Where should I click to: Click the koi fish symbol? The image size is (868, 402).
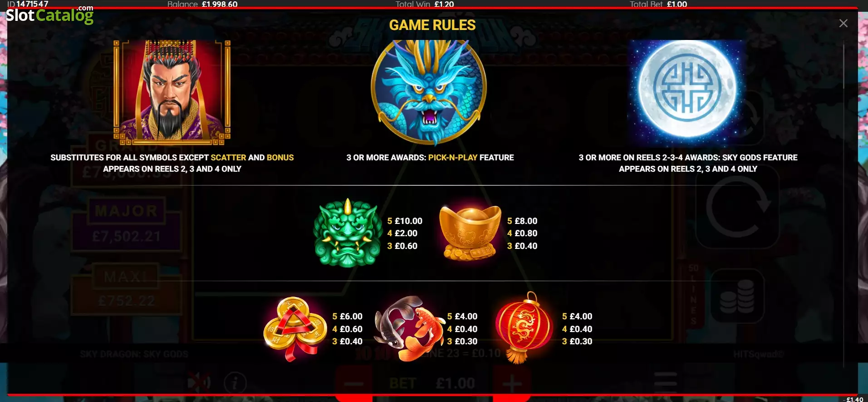(x=408, y=328)
